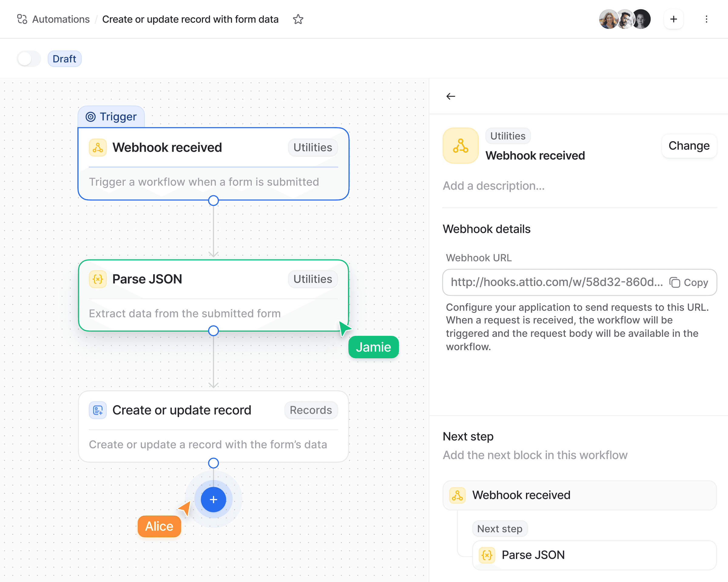
Task: Click the webhook icon in the Next step card
Action: click(457, 495)
